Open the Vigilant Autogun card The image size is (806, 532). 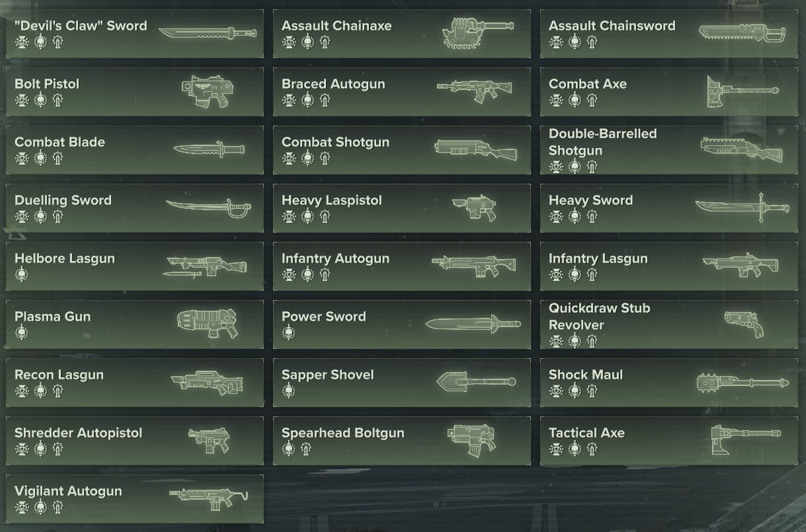click(135, 499)
